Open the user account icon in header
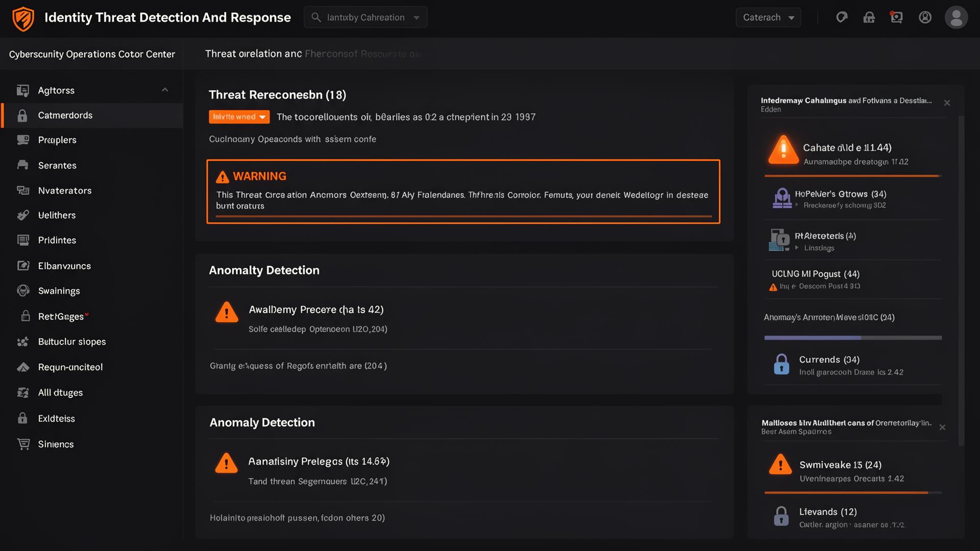980x551 pixels. point(925,17)
